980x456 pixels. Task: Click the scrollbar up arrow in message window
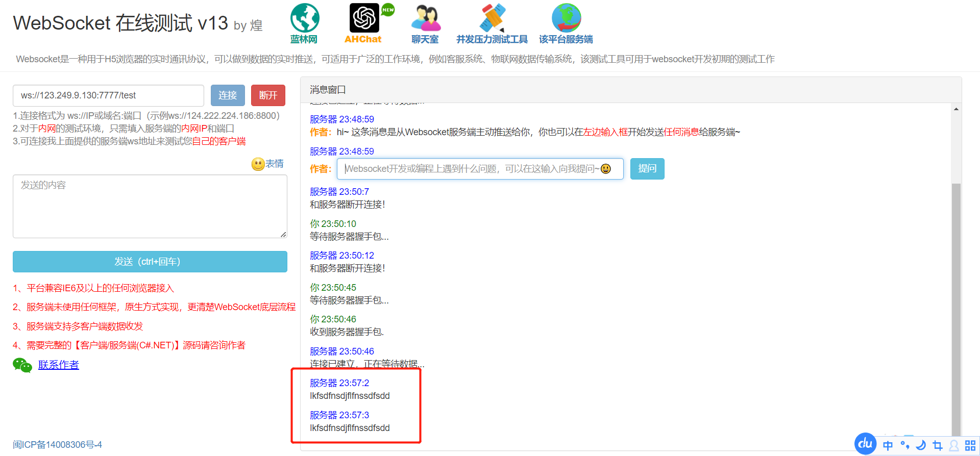[x=956, y=109]
